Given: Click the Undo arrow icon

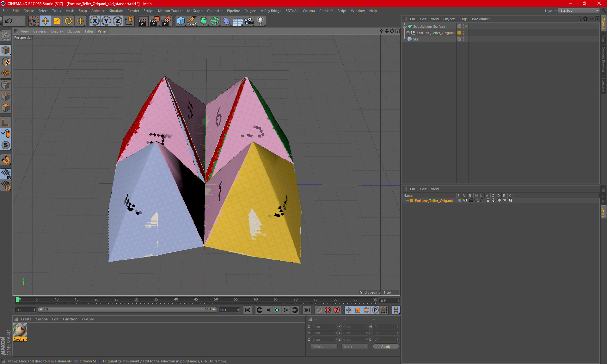Looking at the screenshot, I should pos(9,21).
